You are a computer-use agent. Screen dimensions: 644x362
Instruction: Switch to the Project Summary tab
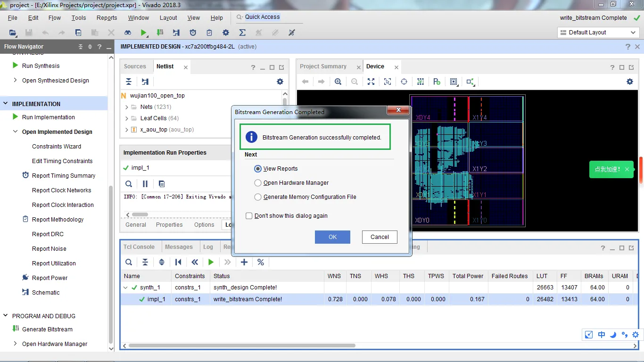point(323,66)
